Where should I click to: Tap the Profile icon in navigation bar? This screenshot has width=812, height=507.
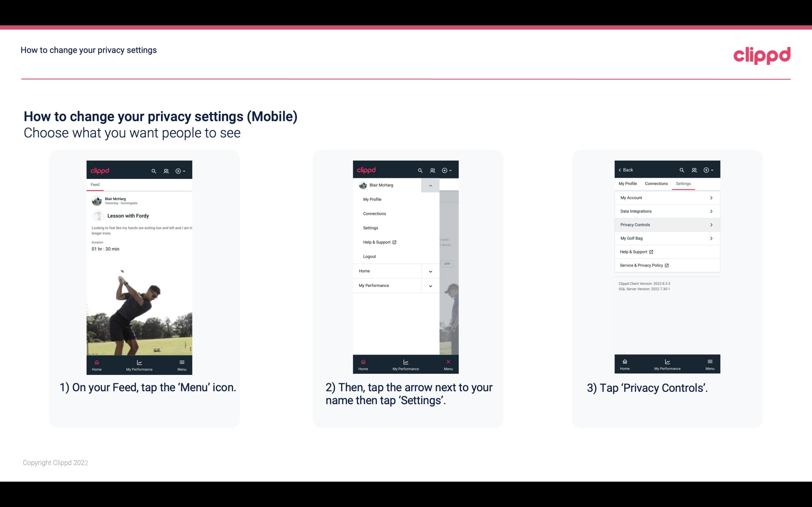click(x=166, y=171)
